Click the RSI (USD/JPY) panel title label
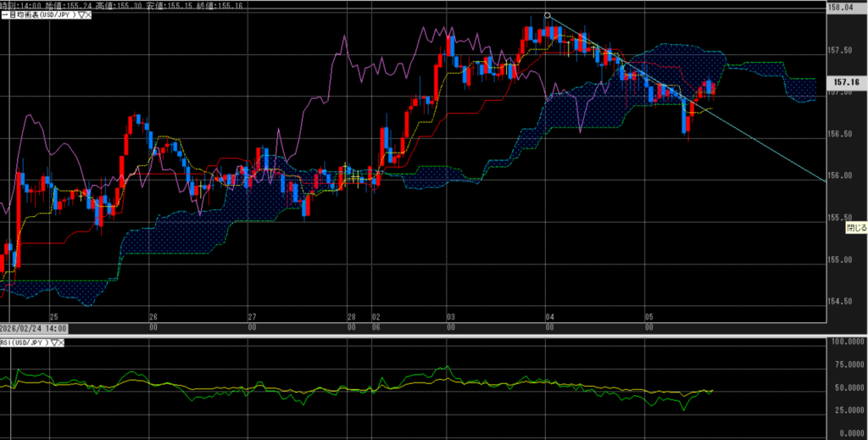This screenshot has height=440, width=868. click(25, 343)
